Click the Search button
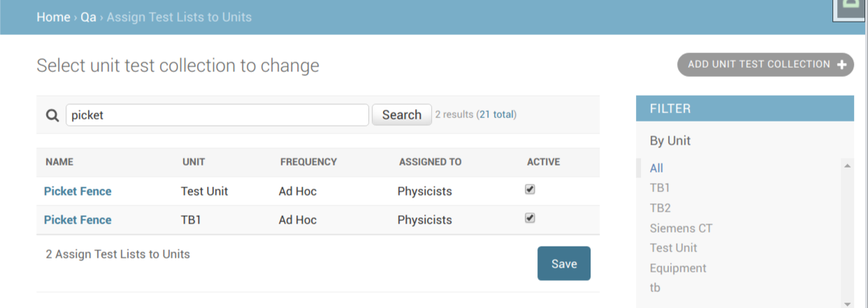Image resolution: width=868 pixels, height=308 pixels. 401,115
